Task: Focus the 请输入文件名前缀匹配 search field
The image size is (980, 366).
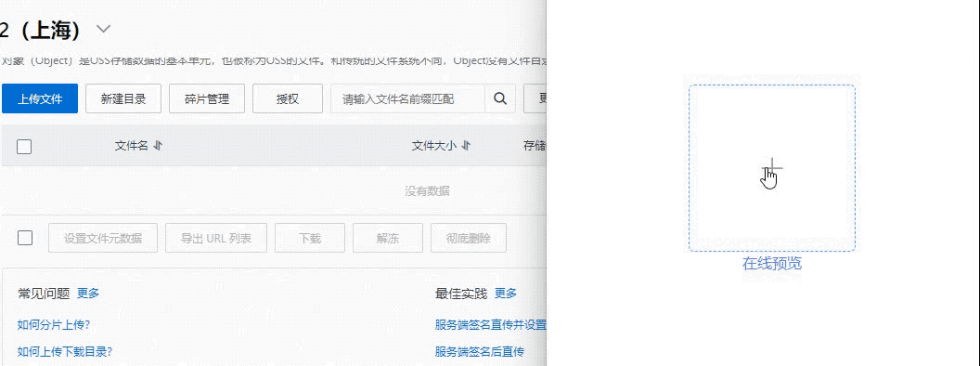Action: 407,98
